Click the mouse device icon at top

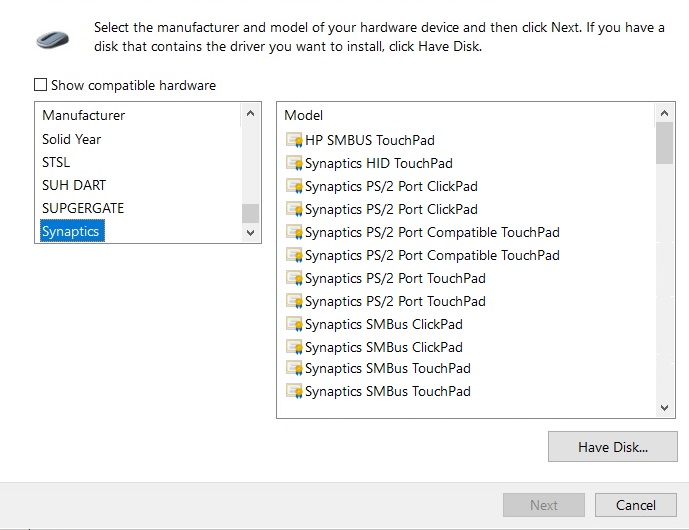click(x=53, y=39)
